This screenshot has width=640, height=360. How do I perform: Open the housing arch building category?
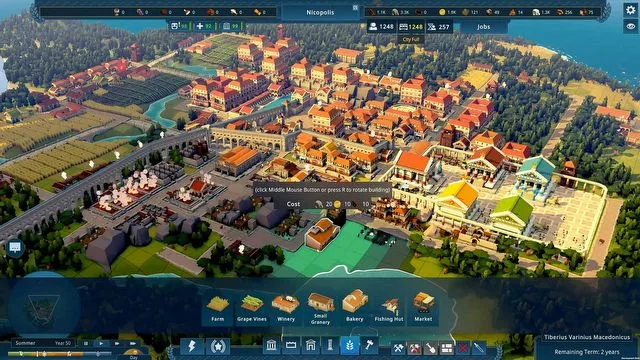311,346
